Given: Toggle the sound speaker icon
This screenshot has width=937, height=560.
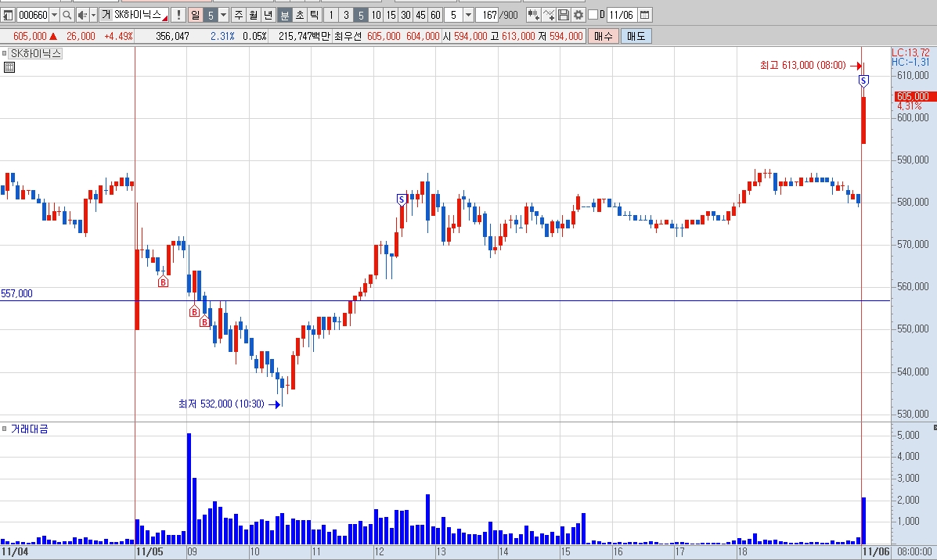Looking at the screenshot, I should [82, 15].
